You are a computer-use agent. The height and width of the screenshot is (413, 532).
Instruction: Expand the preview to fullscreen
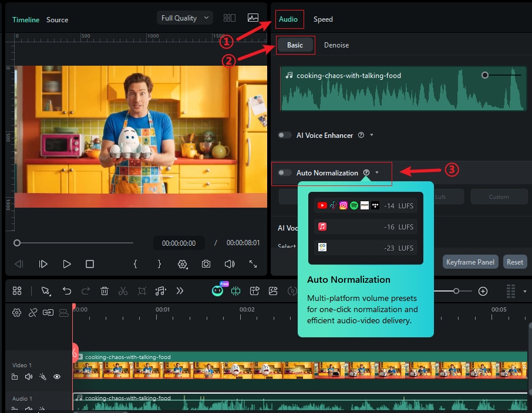(x=253, y=264)
